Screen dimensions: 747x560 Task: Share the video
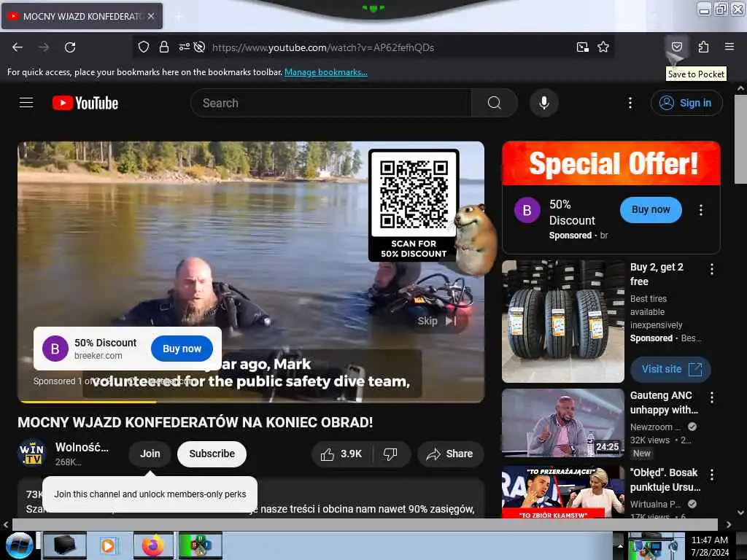450,454
